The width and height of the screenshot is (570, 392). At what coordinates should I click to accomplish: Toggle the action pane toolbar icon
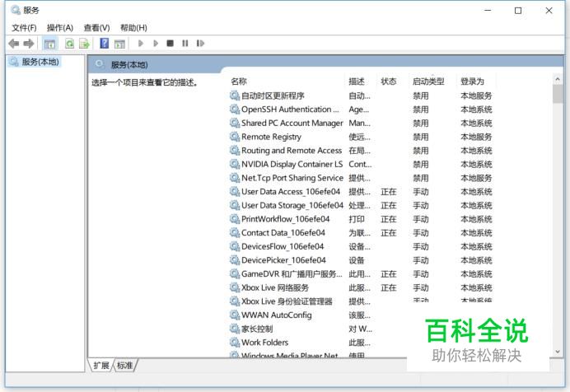pos(119,44)
